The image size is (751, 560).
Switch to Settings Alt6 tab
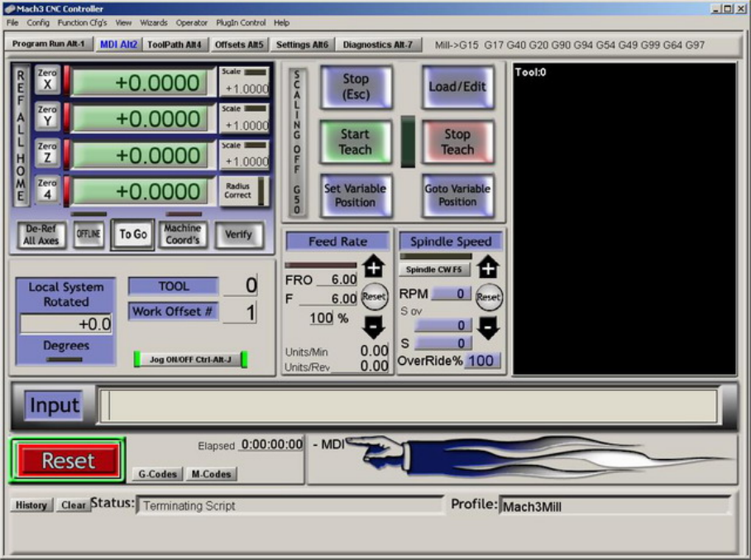point(302,45)
